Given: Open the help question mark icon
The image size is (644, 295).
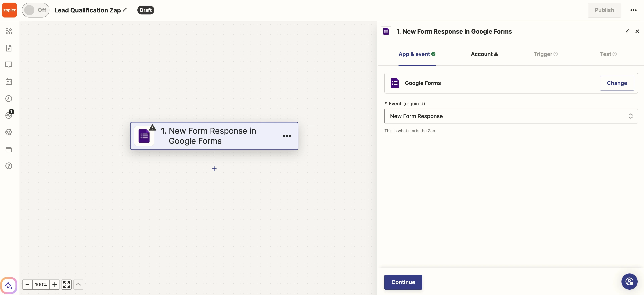Looking at the screenshot, I should pos(9,166).
